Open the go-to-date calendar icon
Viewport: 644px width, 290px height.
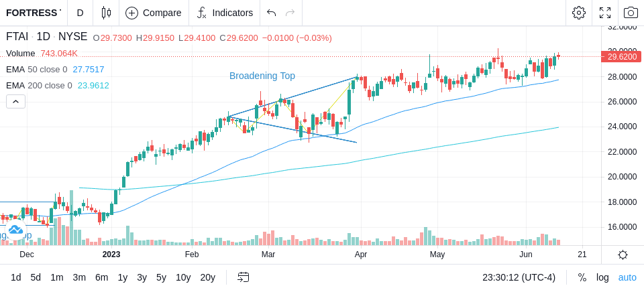click(x=243, y=277)
